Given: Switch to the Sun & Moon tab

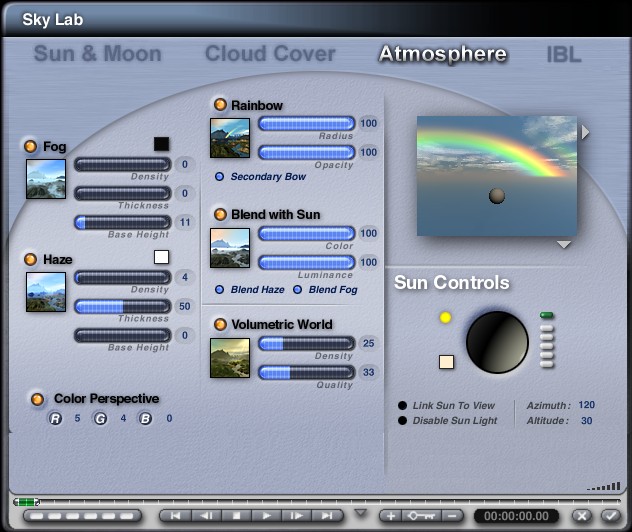Looking at the screenshot, I should [x=98, y=54].
